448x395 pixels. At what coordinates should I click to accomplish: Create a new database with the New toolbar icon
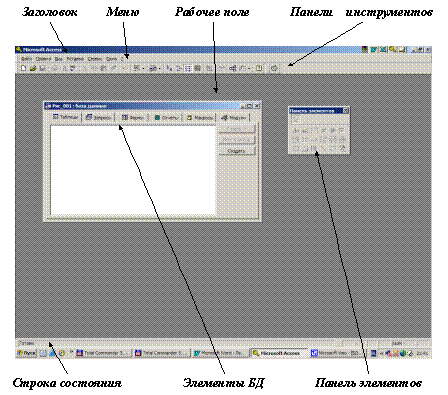23,69
